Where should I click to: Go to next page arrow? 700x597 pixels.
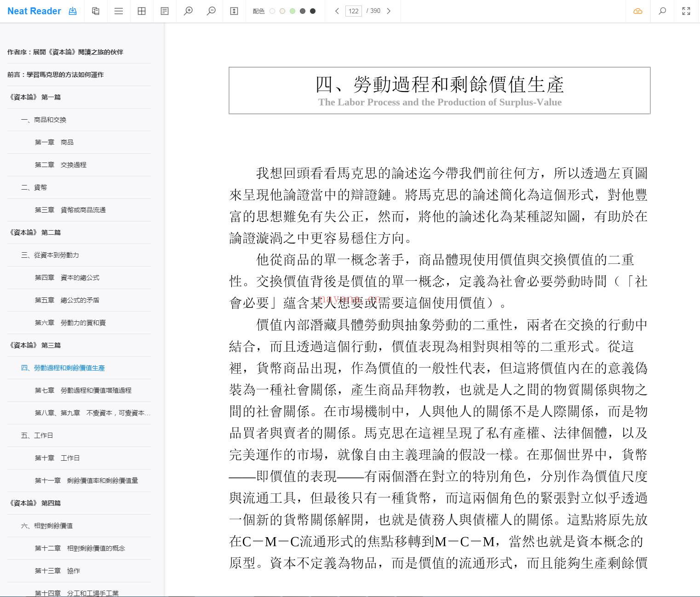point(389,11)
